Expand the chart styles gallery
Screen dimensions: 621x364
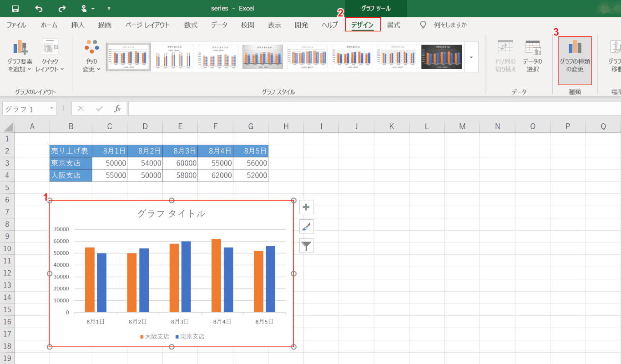[x=471, y=57]
